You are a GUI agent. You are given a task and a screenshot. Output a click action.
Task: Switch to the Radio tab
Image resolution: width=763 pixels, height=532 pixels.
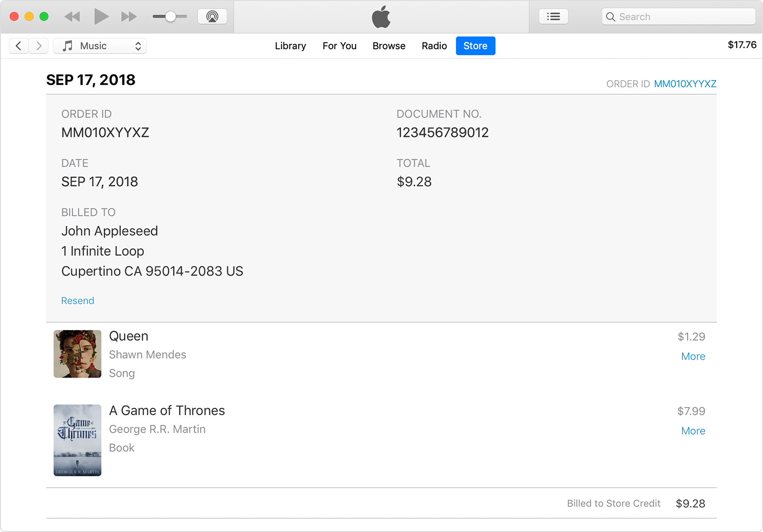point(434,46)
